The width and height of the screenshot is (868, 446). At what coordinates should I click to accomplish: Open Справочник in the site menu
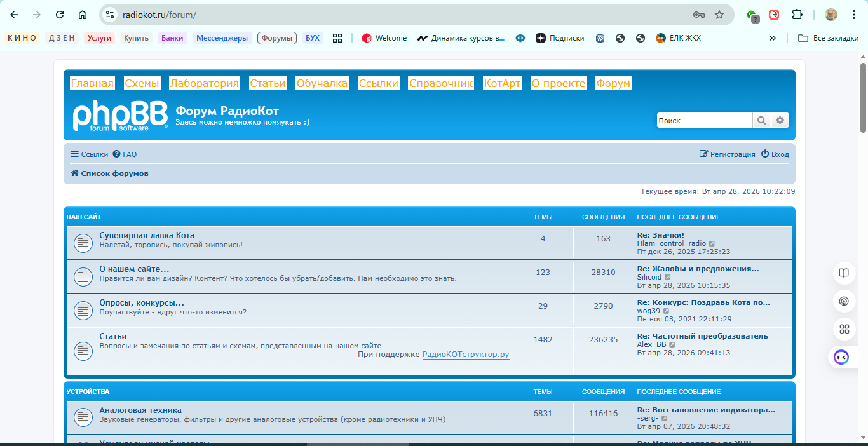click(441, 83)
